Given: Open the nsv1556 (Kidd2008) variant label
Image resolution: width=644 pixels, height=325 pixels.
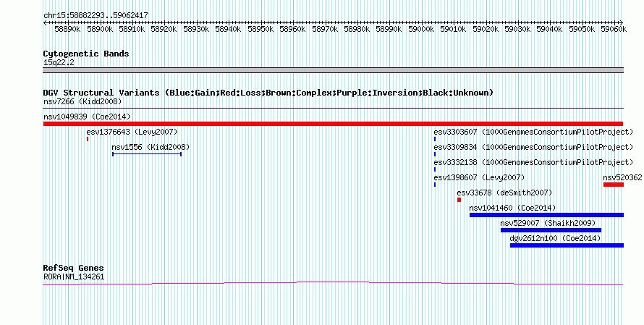Looking at the screenshot, I should pyautogui.click(x=151, y=147).
